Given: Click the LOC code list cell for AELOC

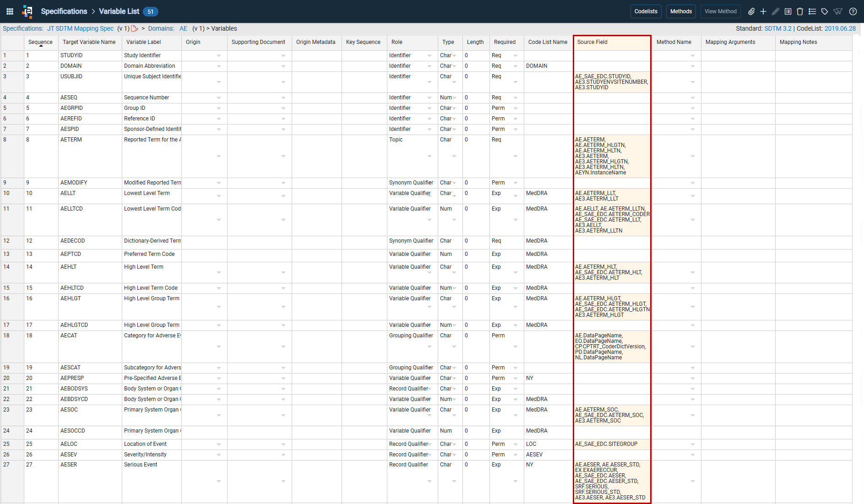Looking at the screenshot, I should pos(549,444).
